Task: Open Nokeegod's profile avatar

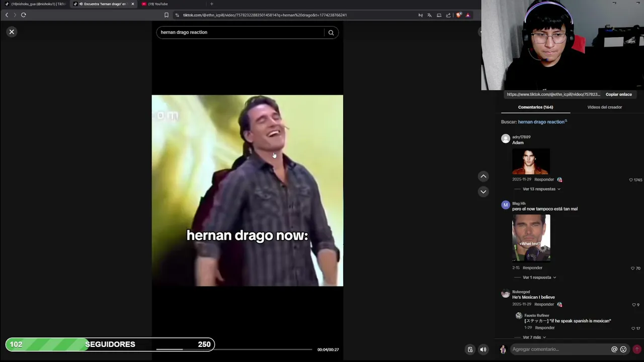Action: click(x=506, y=294)
